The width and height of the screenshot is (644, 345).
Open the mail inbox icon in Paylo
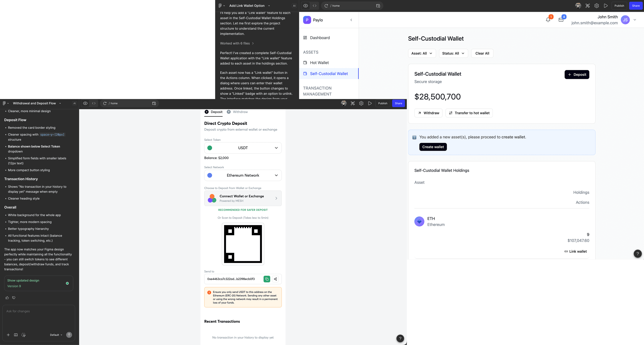pyautogui.click(x=561, y=20)
